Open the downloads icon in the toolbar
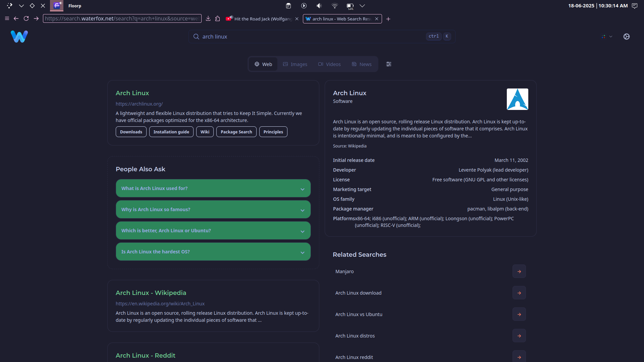Viewport: 644px width, 362px height. [208, 18]
